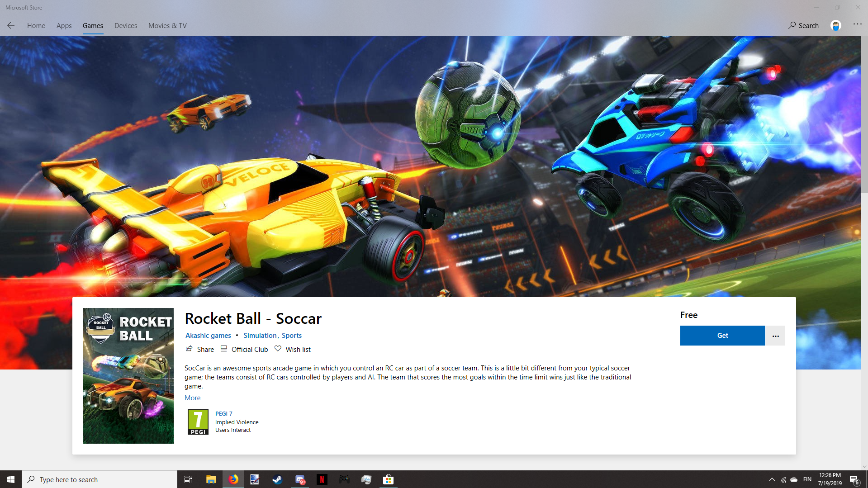This screenshot has width=868, height=488.
Task: Open the Windows Start menu
Action: 11,479
